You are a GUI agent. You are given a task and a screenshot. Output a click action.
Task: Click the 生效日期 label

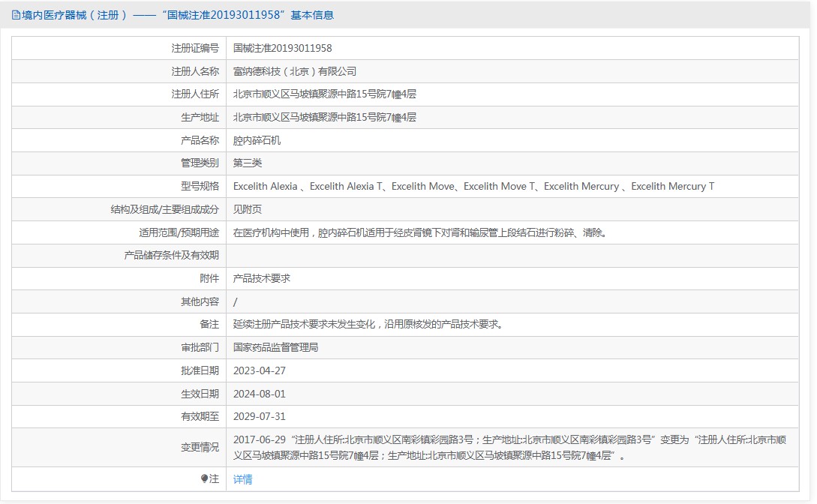[x=200, y=394]
